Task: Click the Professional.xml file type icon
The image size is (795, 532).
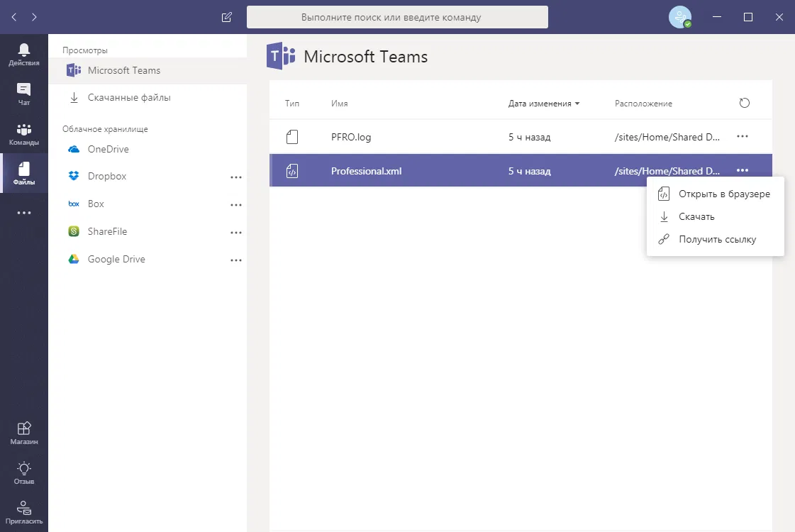Action: click(x=292, y=171)
